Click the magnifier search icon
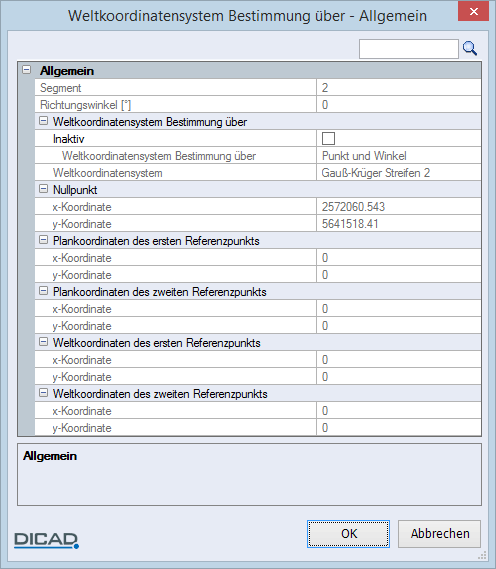The width and height of the screenshot is (496, 569). (x=470, y=49)
